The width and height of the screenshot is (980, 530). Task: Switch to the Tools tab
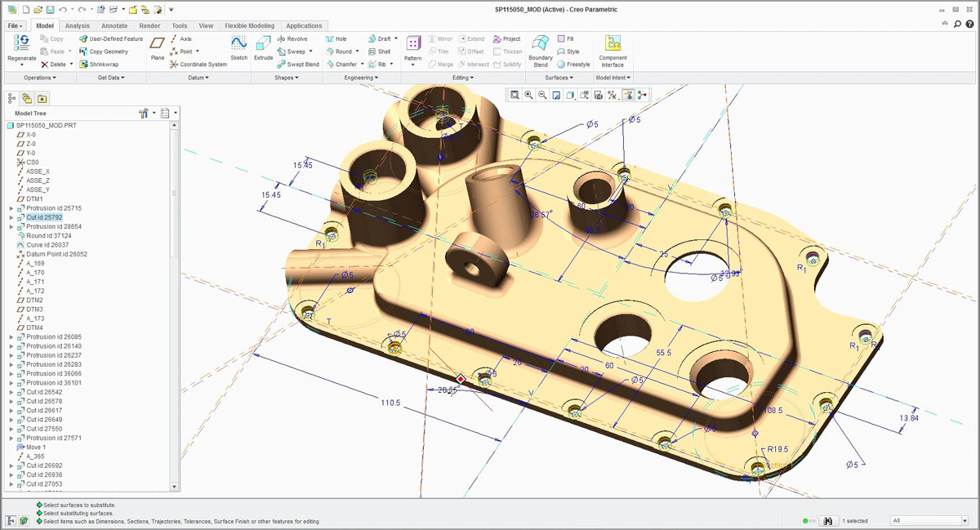pyautogui.click(x=180, y=25)
